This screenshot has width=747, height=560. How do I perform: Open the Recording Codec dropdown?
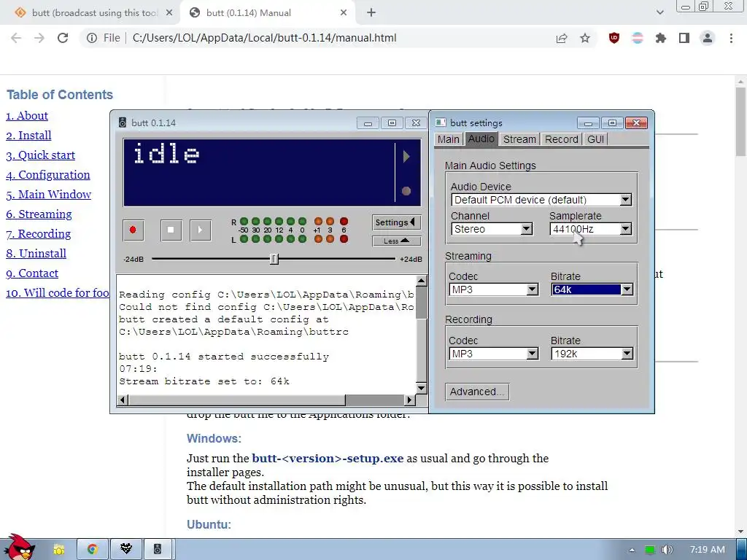494,354
